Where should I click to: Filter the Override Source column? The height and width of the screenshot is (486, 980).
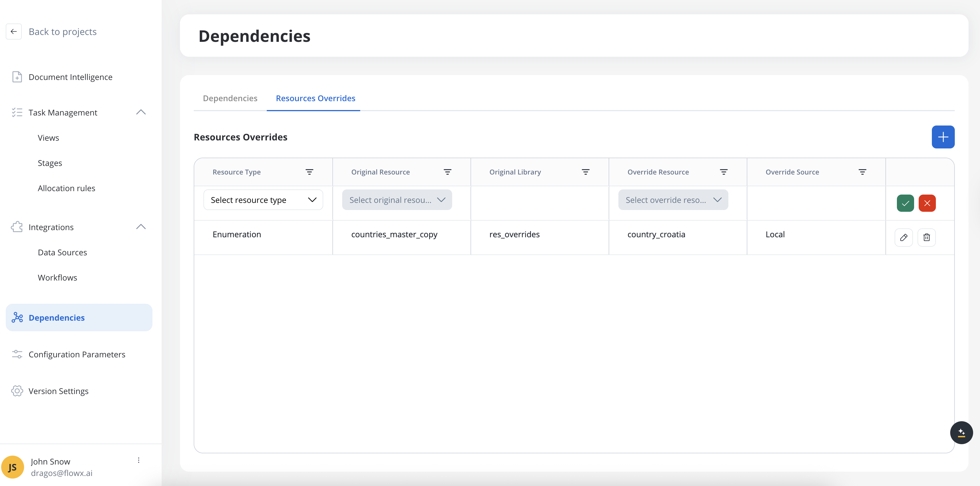tap(862, 172)
